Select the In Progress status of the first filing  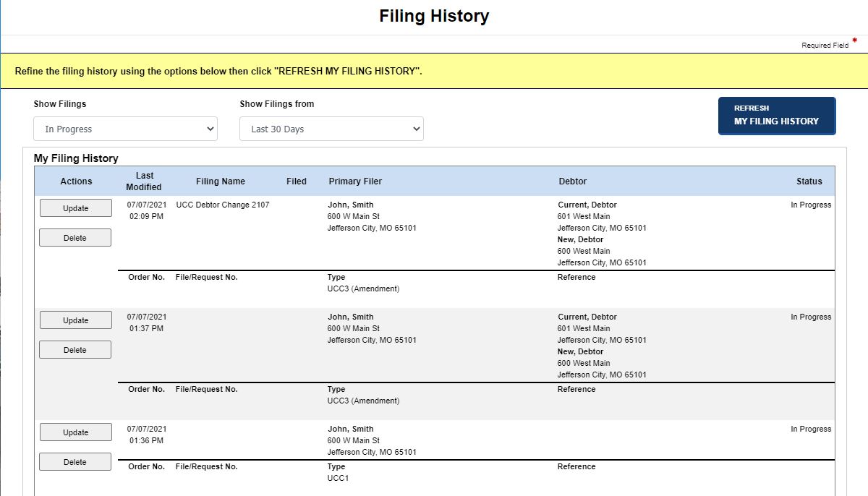tap(811, 205)
